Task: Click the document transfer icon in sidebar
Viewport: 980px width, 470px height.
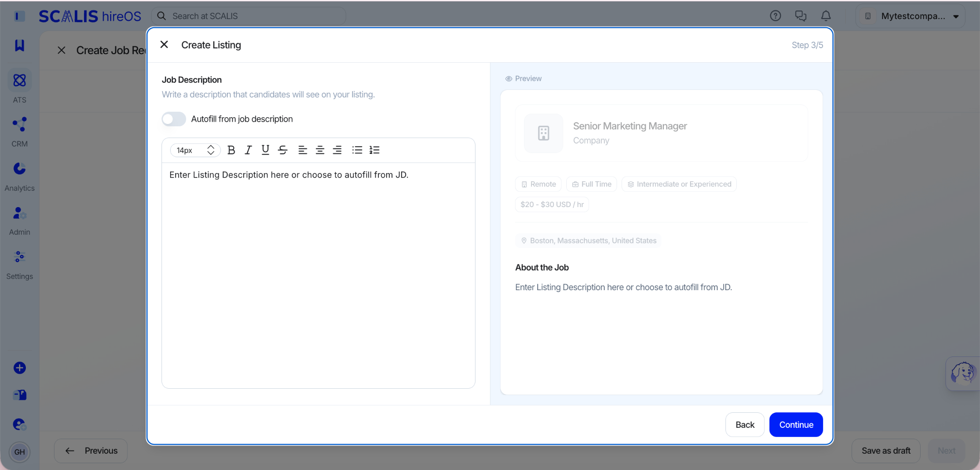Action: click(x=20, y=395)
